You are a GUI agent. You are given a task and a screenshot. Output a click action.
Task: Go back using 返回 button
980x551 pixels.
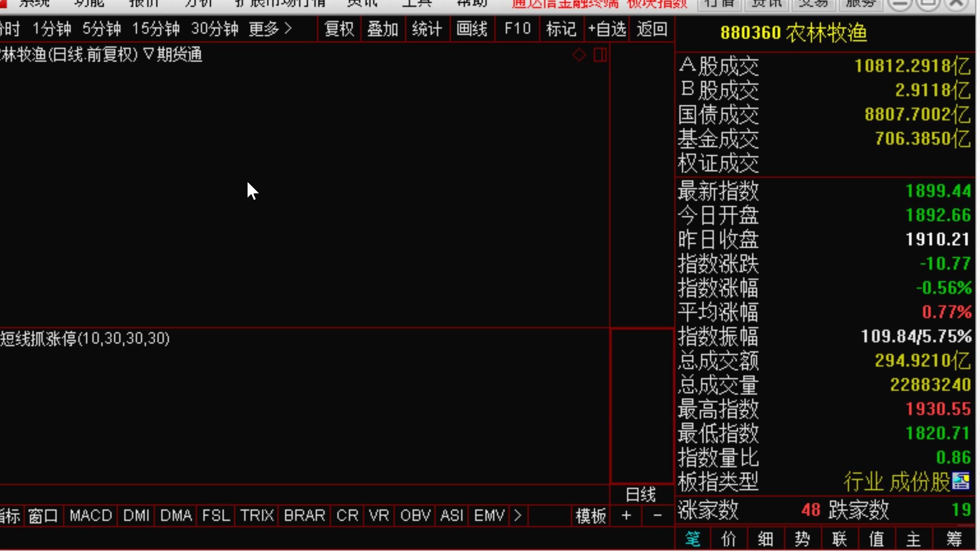[652, 29]
